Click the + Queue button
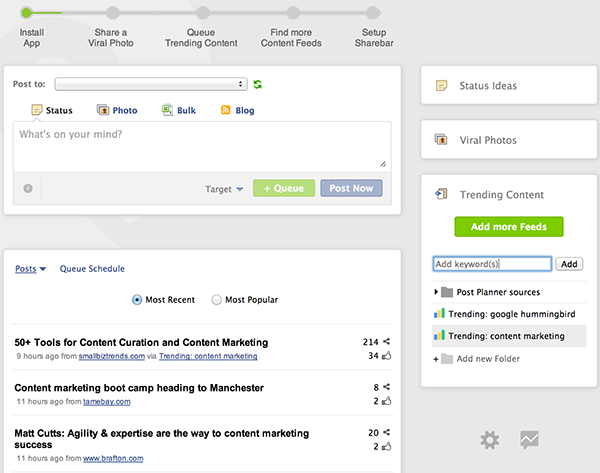600x473 pixels. pos(284,188)
